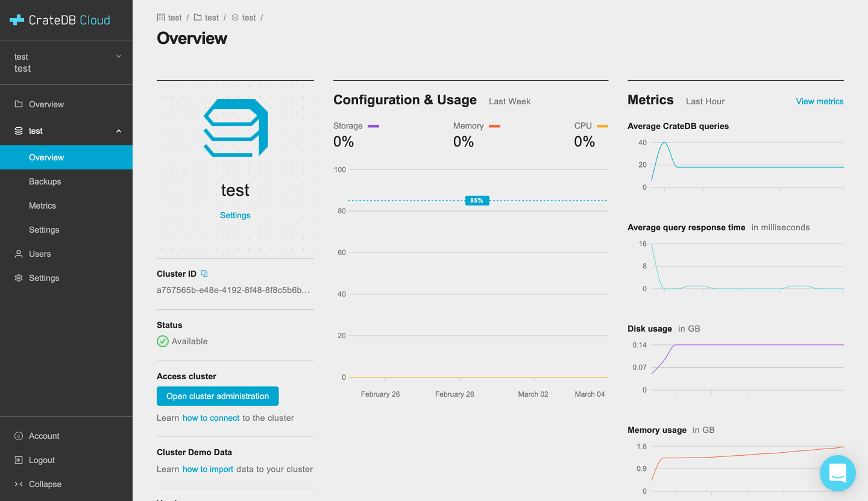Copy the Cluster ID using the copy icon
Viewport: 868px width, 501px height.
(x=204, y=274)
